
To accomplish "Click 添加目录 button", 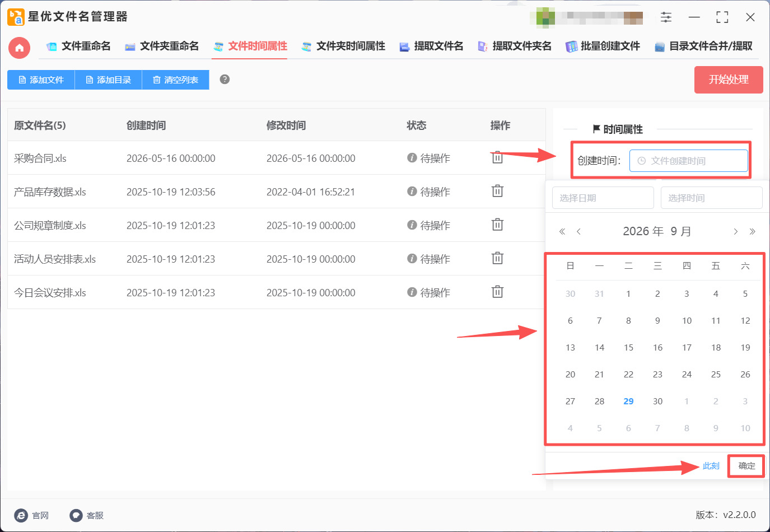I will click(x=108, y=80).
